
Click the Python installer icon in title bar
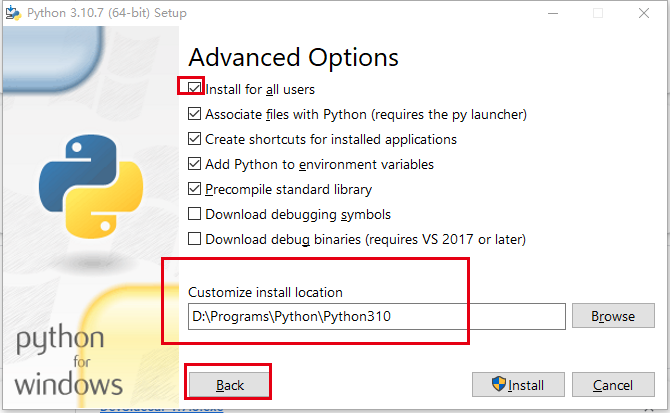(13, 13)
